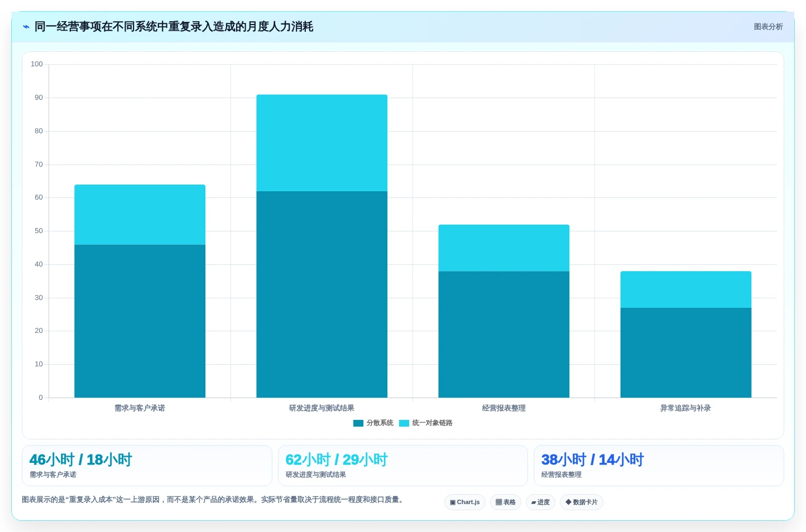
Task: Click the 异常追踪与补录 x-axis label
Action: 685,408
